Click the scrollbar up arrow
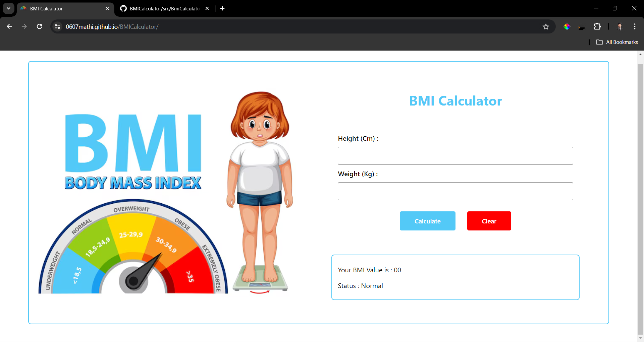644x342 pixels. (640, 54)
